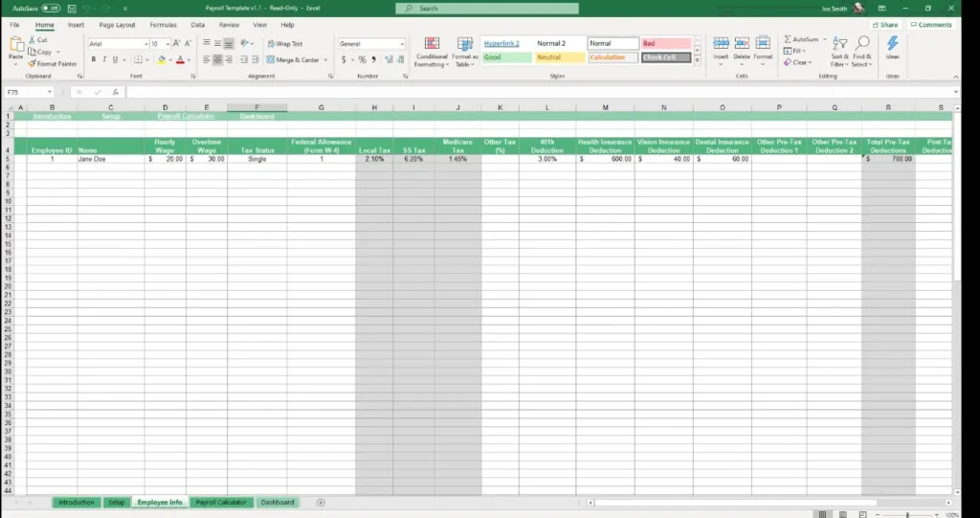Toggle italic formatting
This screenshot has height=518, width=980.
(104, 60)
